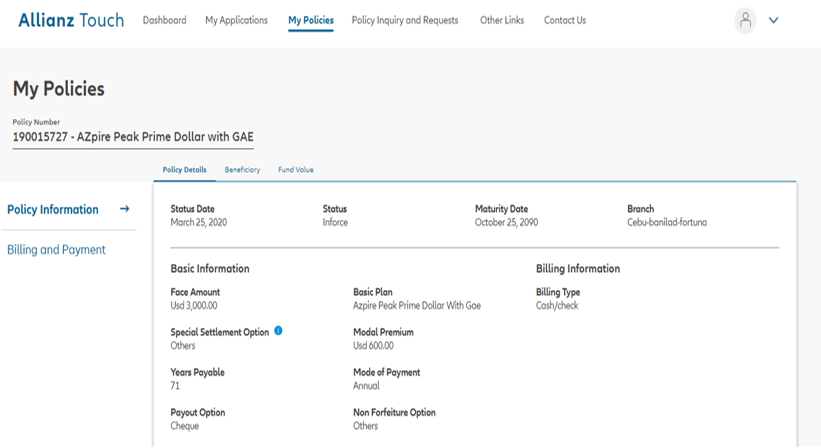Switch to the Policy Details tab
Screen dimensions: 821x448
point(184,170)
